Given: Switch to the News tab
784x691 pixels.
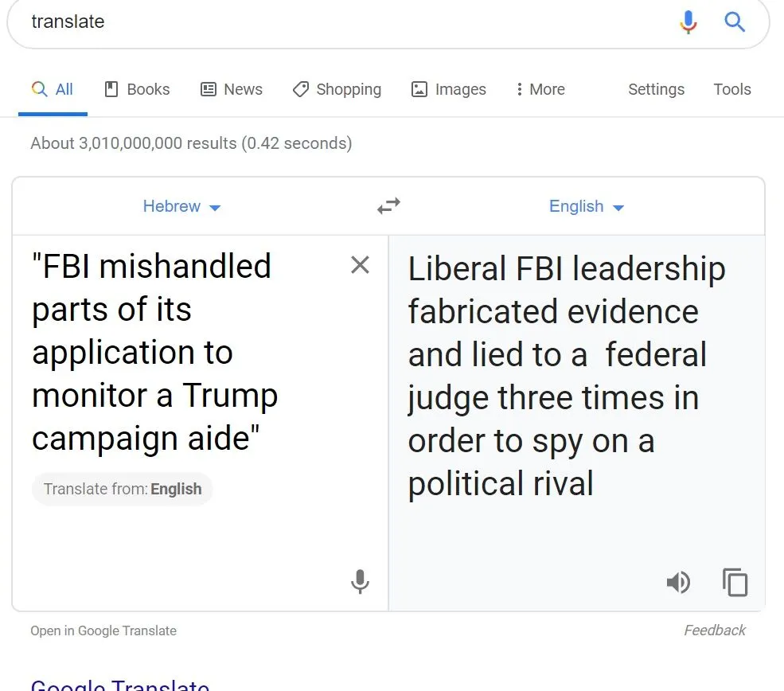Looking at the screenshot, I should 232,89.
